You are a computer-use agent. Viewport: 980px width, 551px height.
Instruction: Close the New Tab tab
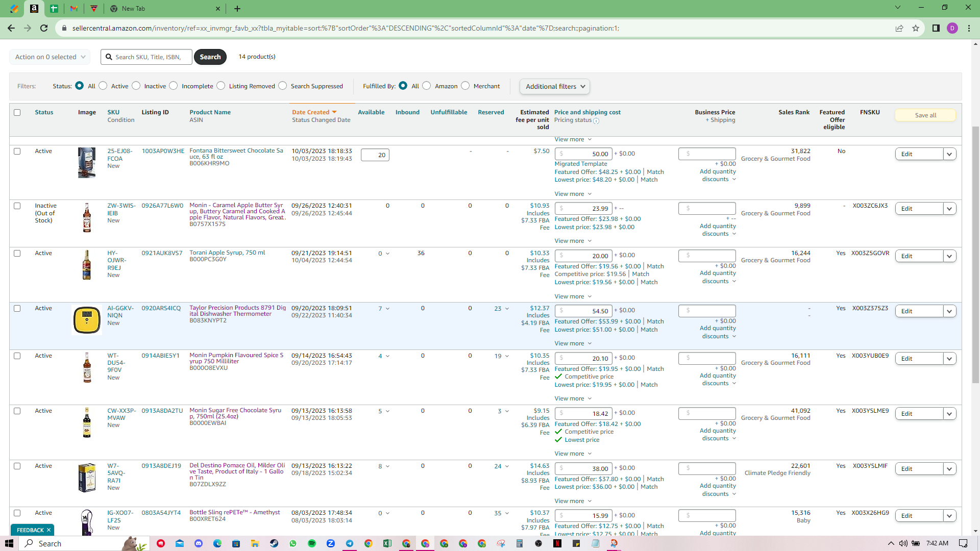tap(218, 9)
